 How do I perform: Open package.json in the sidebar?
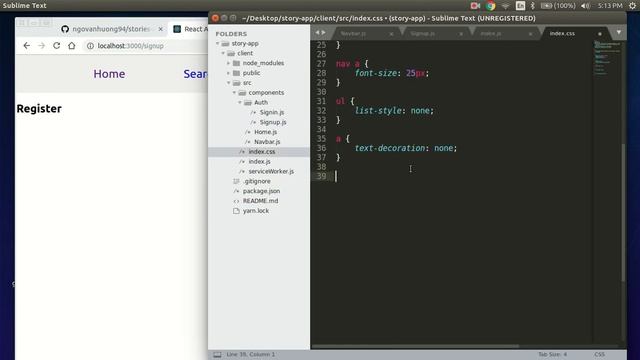(x=261, y=191)
